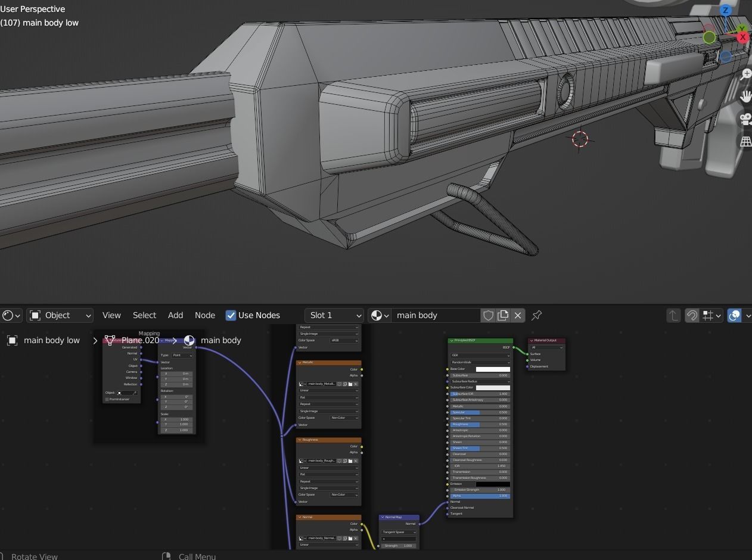Click the new material duplicate icon

(x=503, y=315)
